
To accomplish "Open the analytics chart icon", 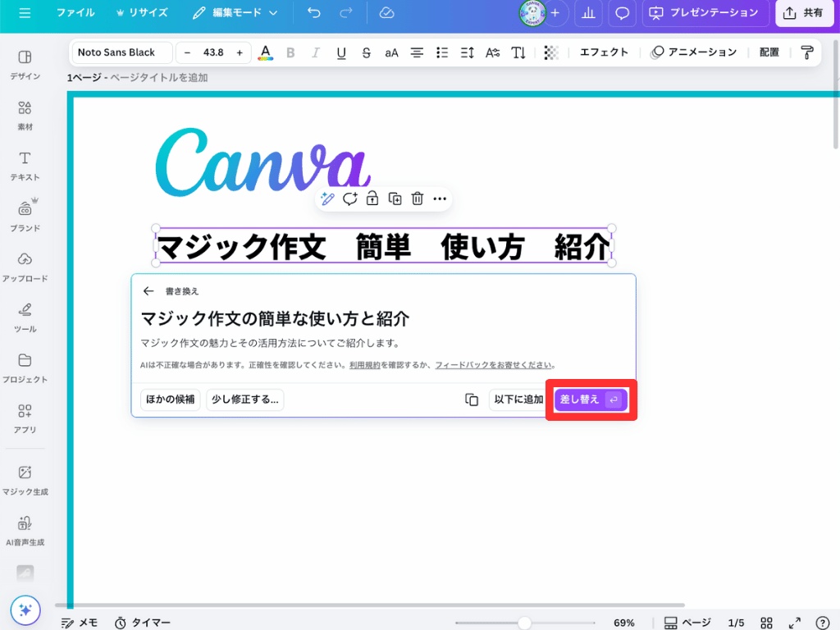I will pyautogui.click(x=588, y=13).
